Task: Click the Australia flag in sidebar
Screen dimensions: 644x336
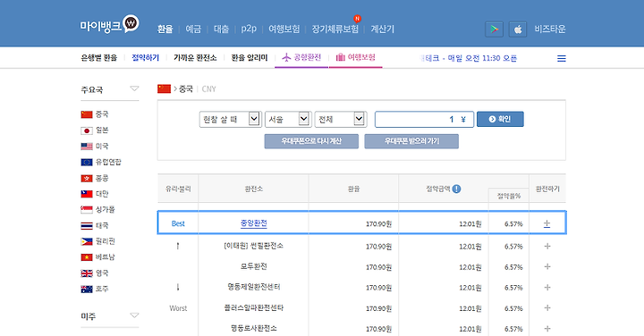Action: click(87, 290)
